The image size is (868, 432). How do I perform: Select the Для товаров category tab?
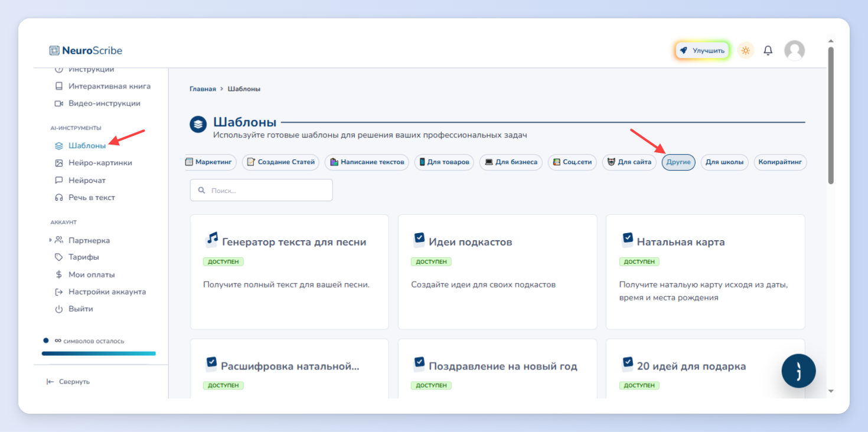444,162
